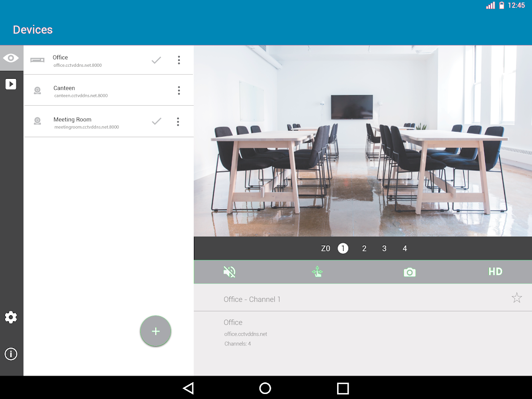
Task: Click office.cctvddns.net.8000 address in list
Action: 77,65
